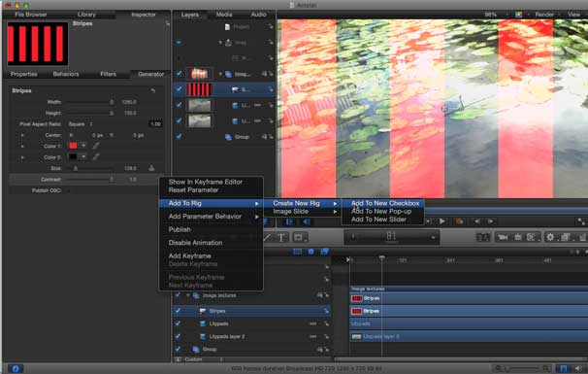Expand the Color 1 disclosure triangle
Screen dimensions: 588x374
coord(22,146)
